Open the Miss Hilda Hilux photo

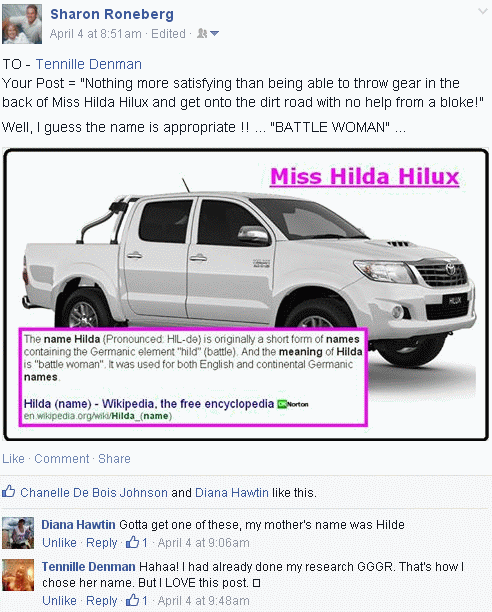246,295
